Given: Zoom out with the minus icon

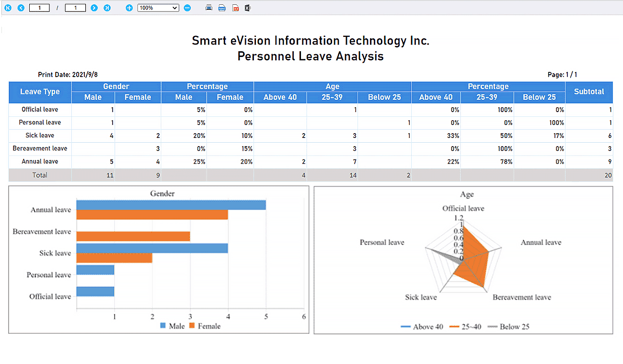Looking at the screenshot, I should click(187, 8).
